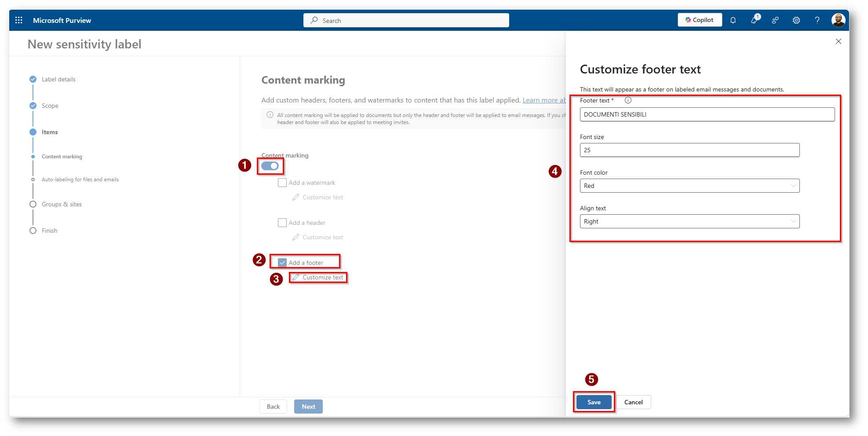Select Auto-labeling for files and emails step
This screenshot has width=868, height=436.
pos(80,180)
